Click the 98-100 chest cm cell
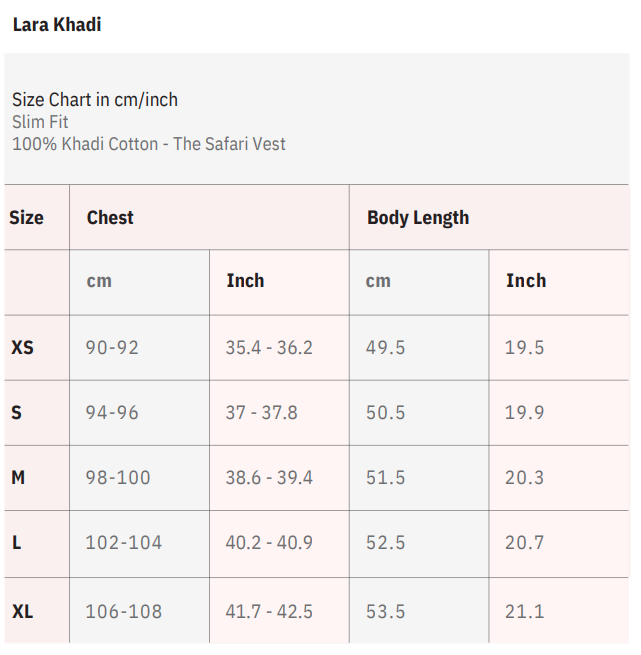This screenshot has height=655, width=641. [x=118, y=477]
